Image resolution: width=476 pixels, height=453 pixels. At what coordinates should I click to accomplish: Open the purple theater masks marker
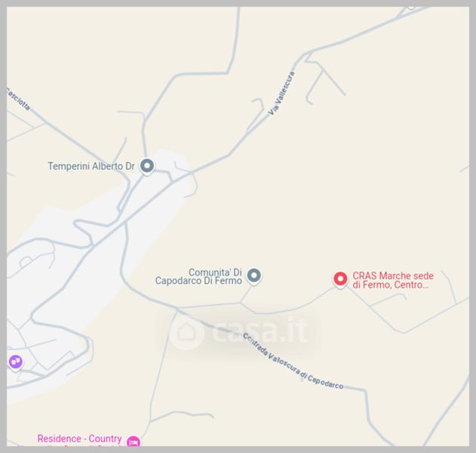16,362
